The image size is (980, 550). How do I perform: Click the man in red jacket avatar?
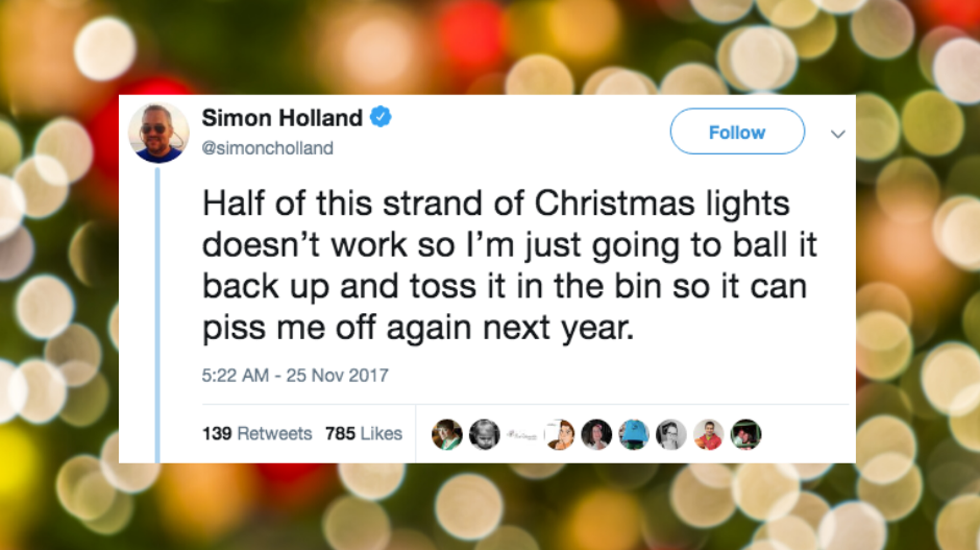click(x=708, y=434)
